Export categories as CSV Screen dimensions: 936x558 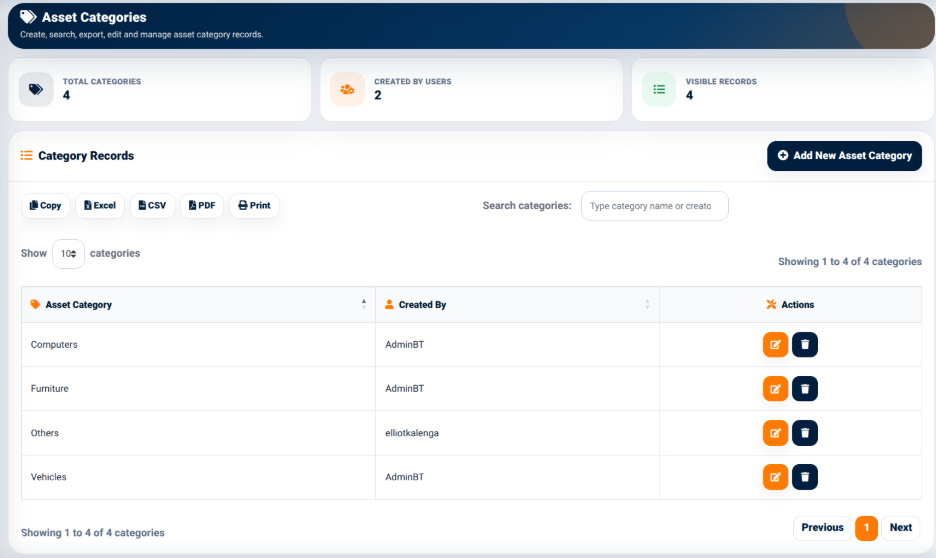coord(152,205)
